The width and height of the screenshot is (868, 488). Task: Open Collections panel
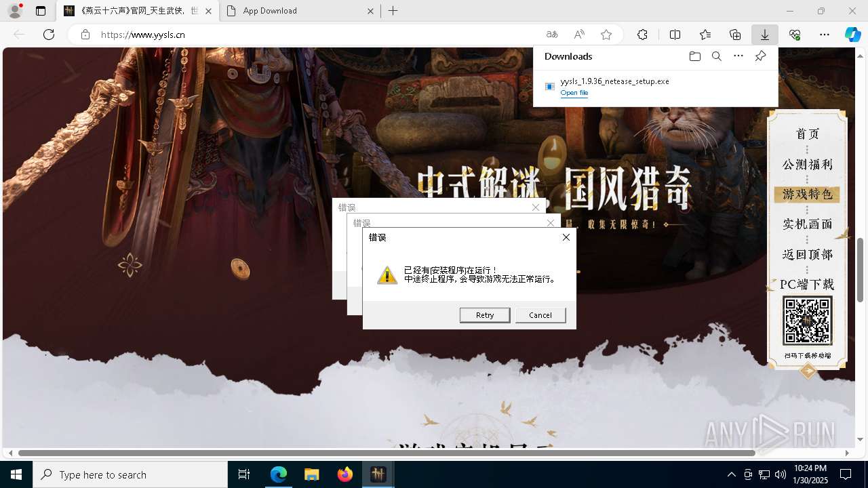(735, 35)
